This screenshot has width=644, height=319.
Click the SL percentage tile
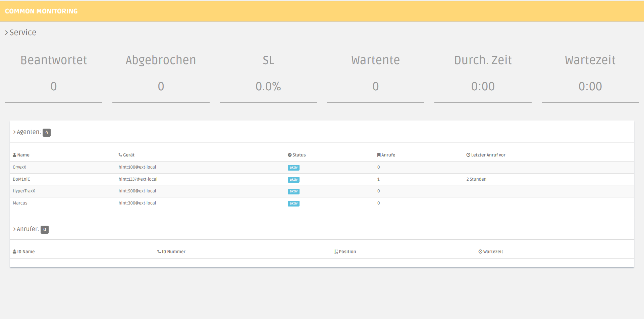[268, 86]
